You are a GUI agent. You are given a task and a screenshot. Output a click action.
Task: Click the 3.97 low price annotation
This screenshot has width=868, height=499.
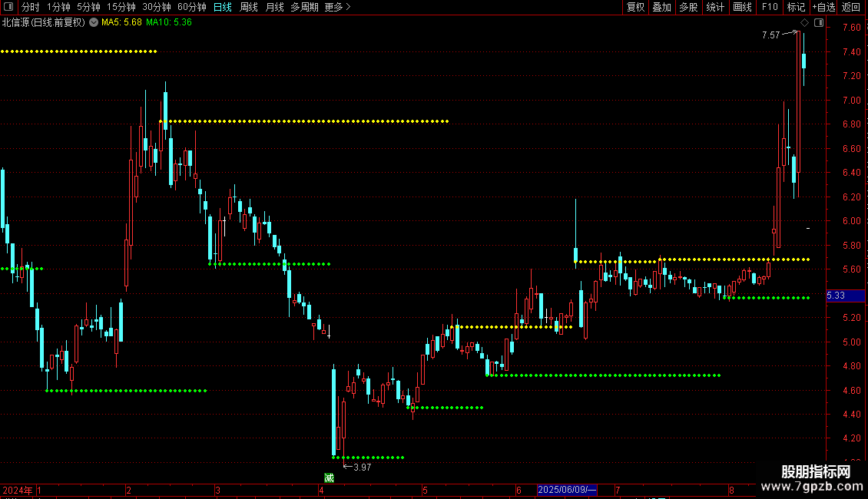tap(362, 468)
